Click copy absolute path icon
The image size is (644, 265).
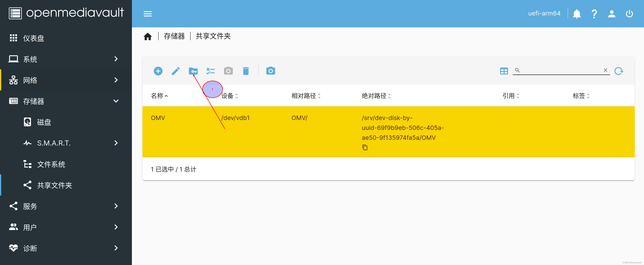tap(365, 148)
